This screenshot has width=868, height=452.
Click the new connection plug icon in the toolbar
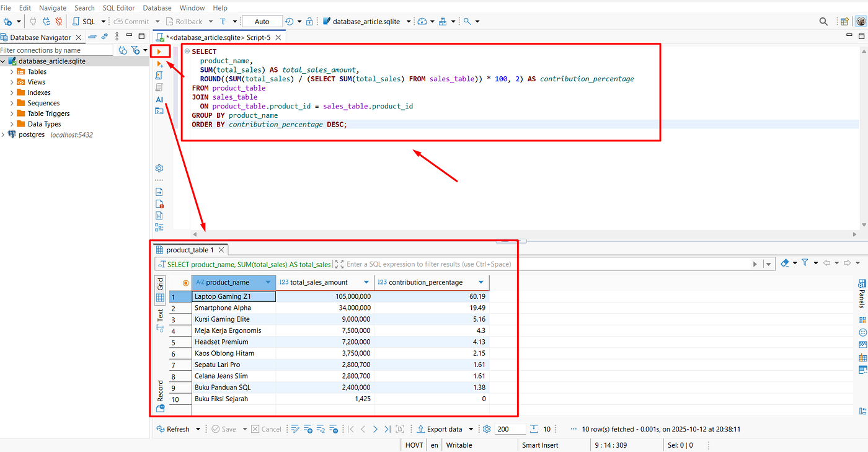pyautogui.click(x=8, y=21)
